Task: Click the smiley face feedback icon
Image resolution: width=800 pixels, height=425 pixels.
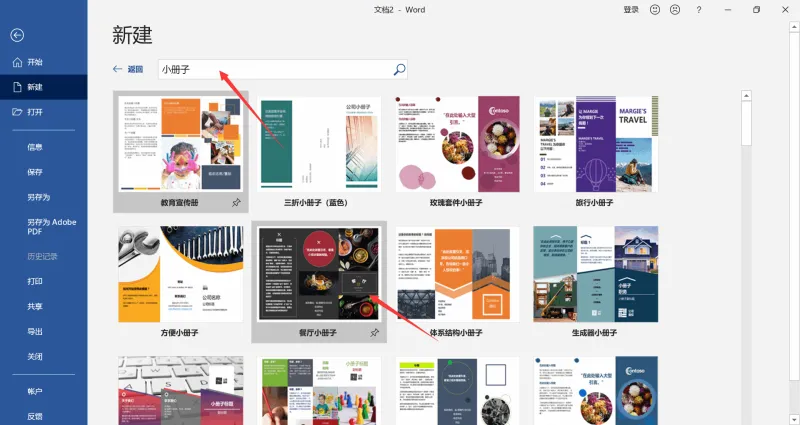Action: (x=655, y=10)
